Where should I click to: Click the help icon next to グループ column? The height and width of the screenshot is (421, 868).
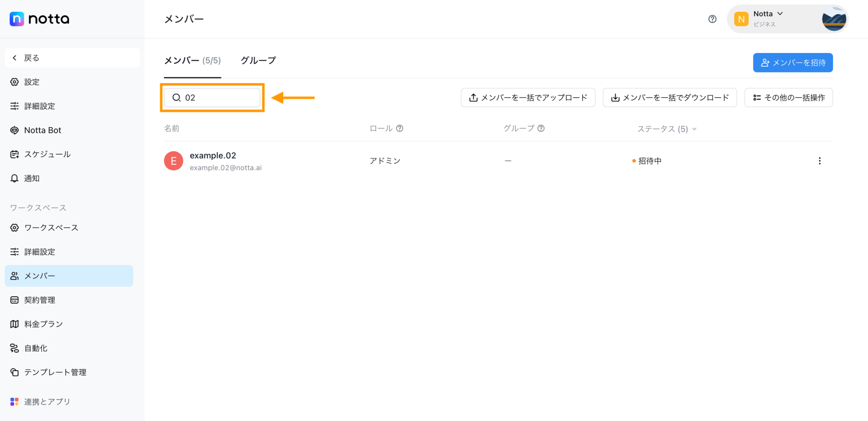click(x=541, y=129)
